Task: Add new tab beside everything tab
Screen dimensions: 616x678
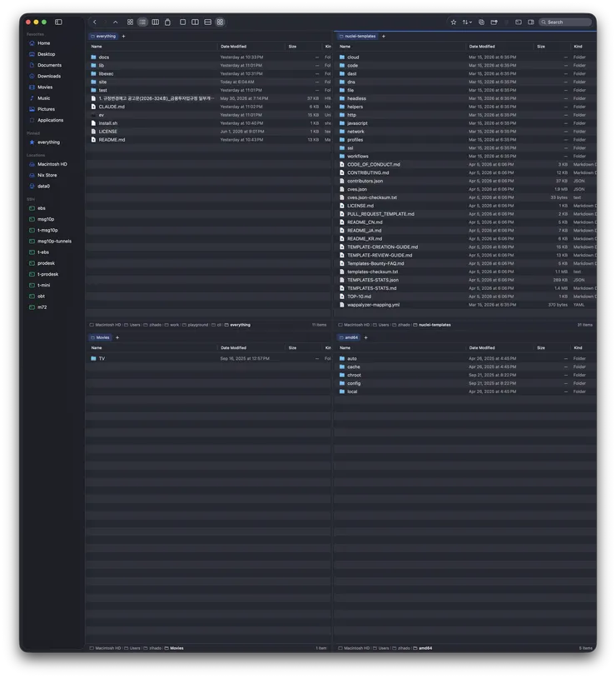Action: pos(124,37)
